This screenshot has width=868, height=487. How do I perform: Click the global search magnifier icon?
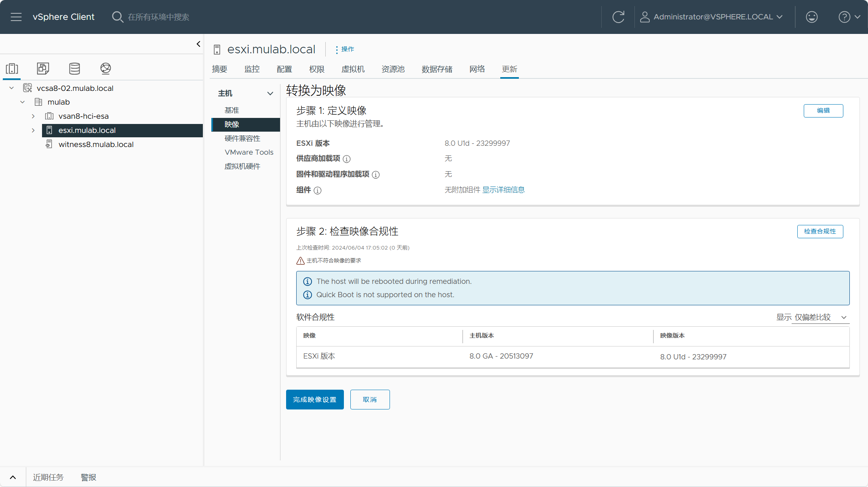[x=117, y=17]
